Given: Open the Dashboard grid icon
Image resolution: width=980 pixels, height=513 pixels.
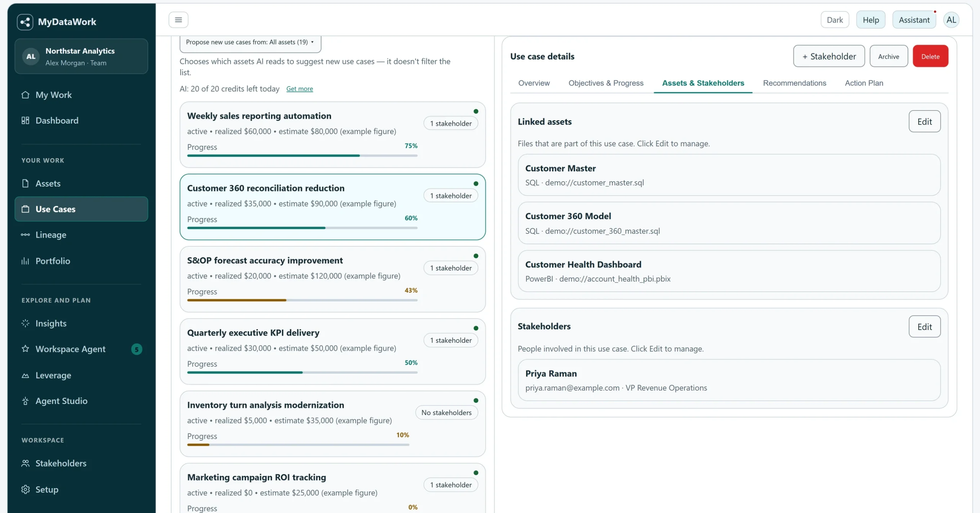Looking at the screenshot, I should 25,120.
